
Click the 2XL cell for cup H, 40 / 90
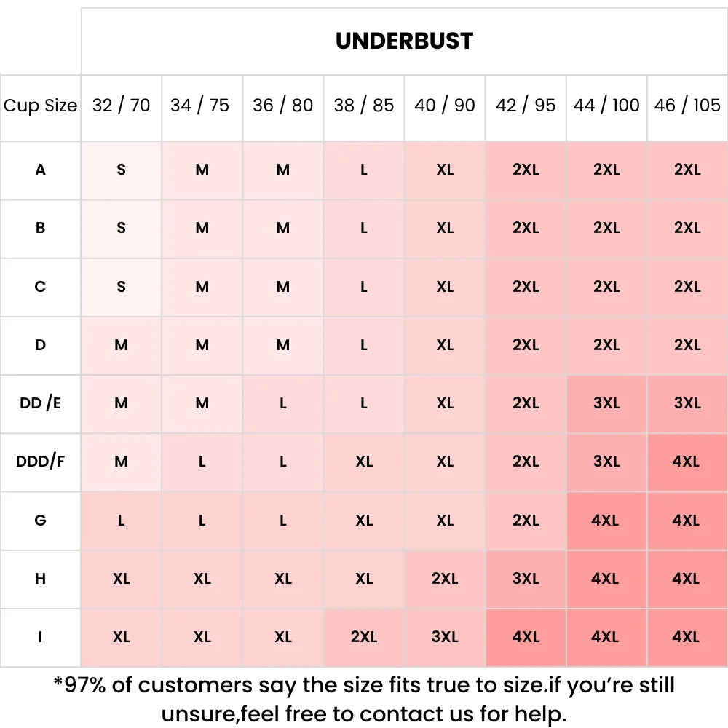click(445, 579)
